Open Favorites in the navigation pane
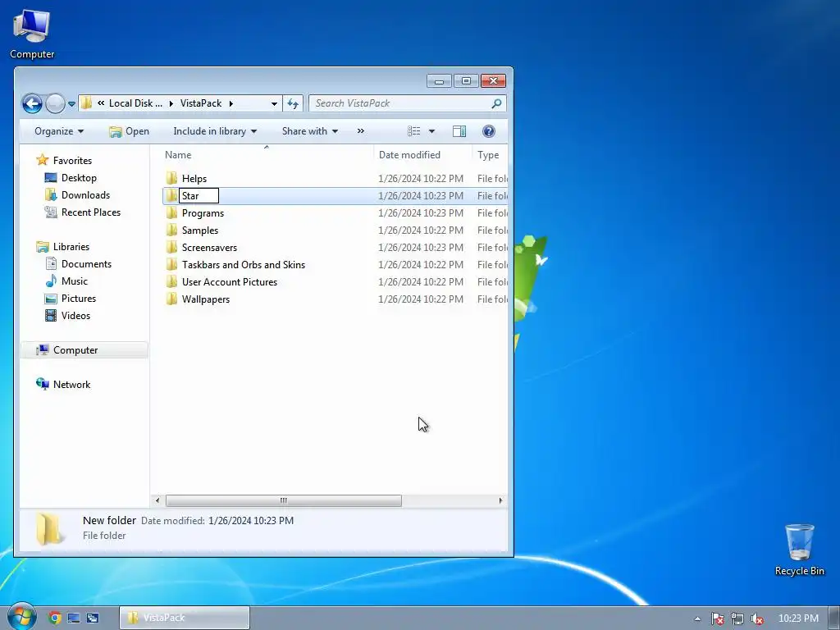This screenshot has height=630, width=840. tap(72, 161)
